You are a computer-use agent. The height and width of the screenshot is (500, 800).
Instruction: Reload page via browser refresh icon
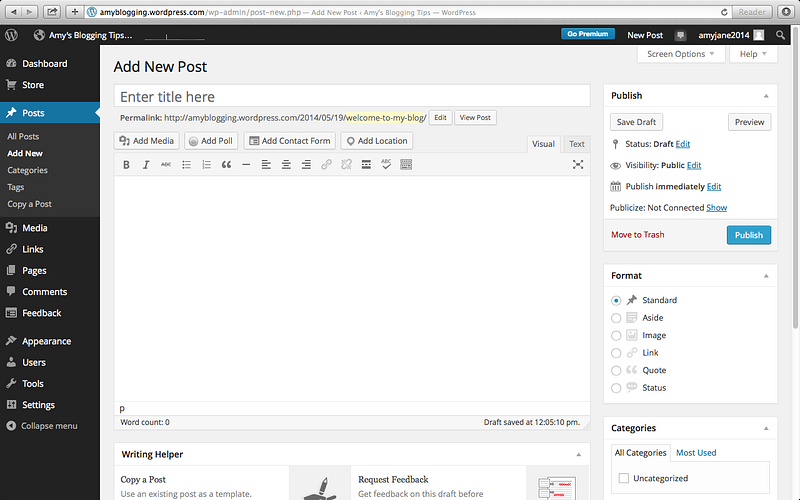723,12
